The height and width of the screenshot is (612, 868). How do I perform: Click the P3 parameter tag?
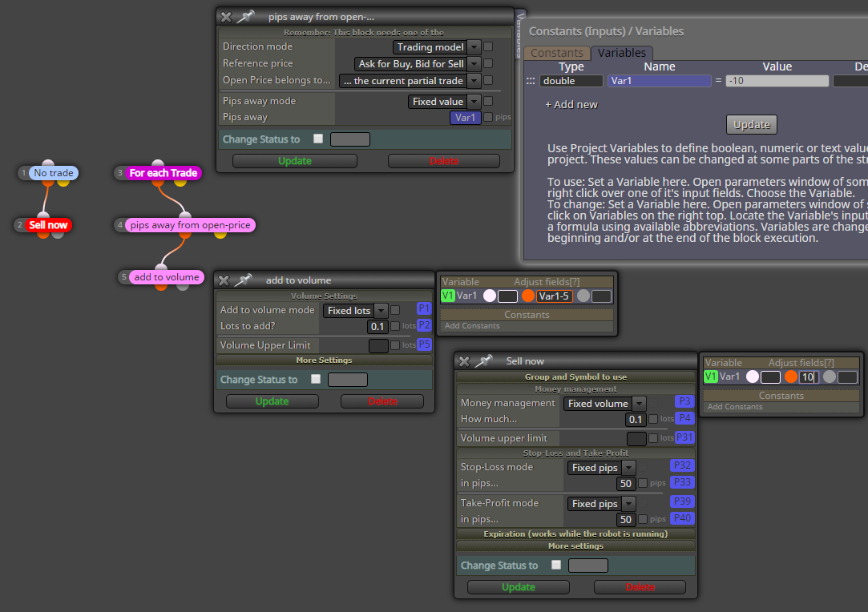coord(684,401)
